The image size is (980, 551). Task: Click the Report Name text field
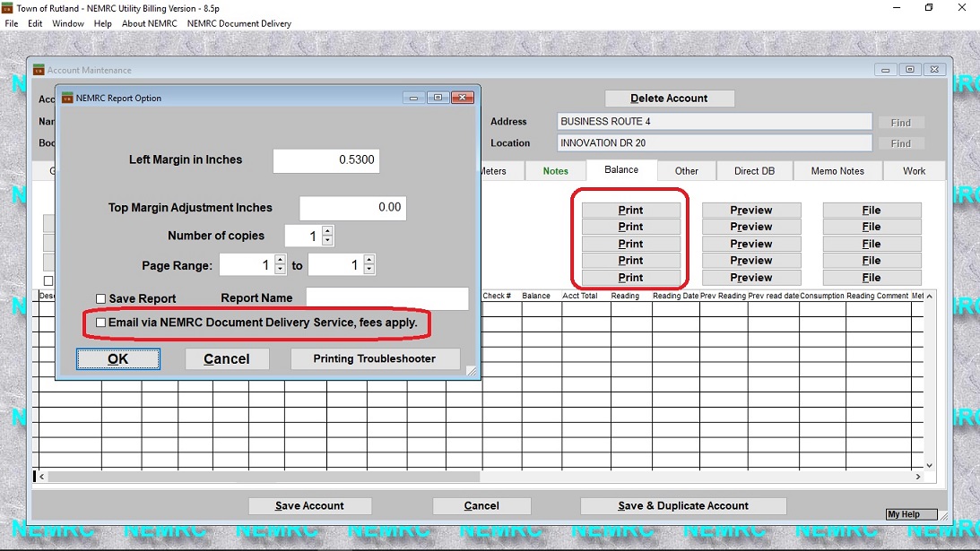point(386,298)
